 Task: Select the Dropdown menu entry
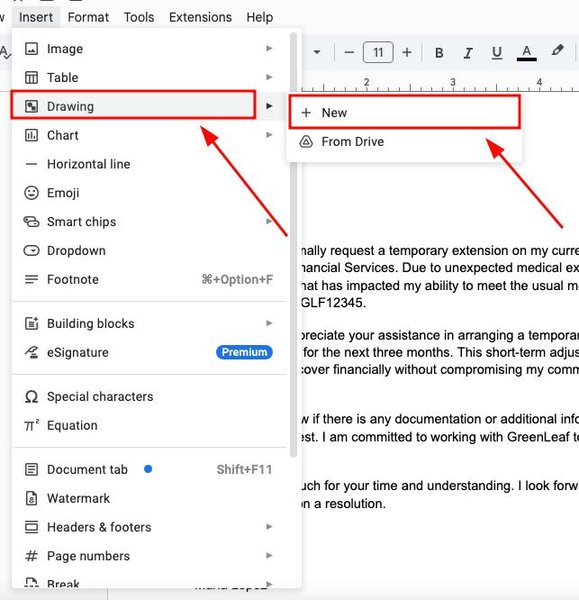[x=150, y=251]
